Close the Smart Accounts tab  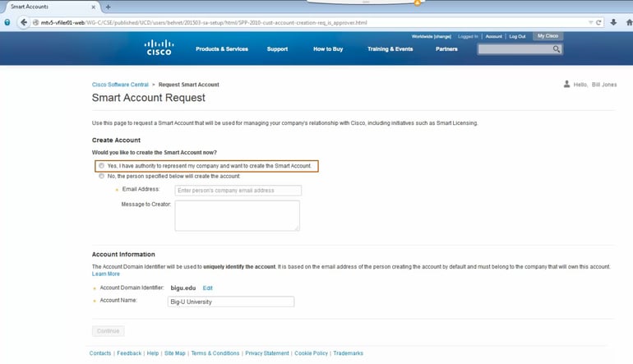(x=92, y=7)
